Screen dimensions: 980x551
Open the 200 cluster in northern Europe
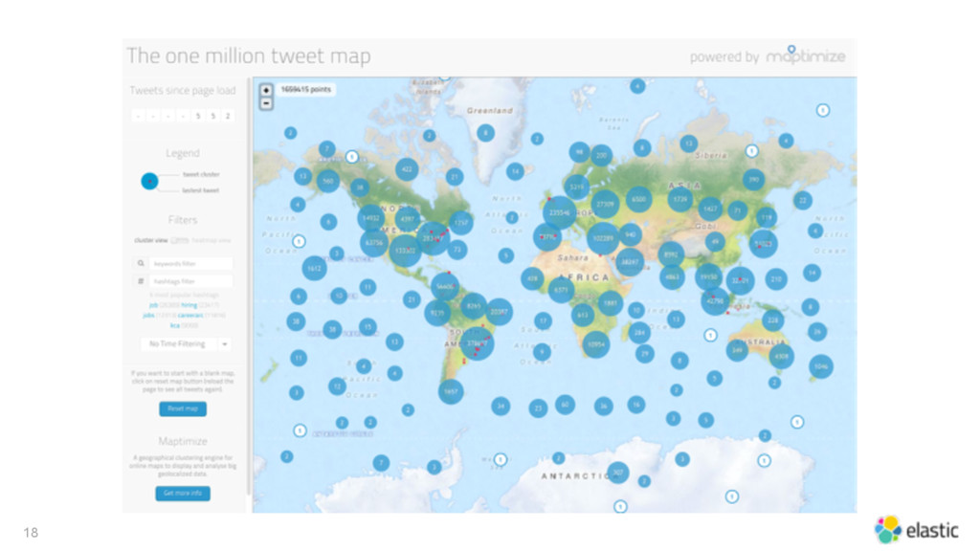coord(601,156)
